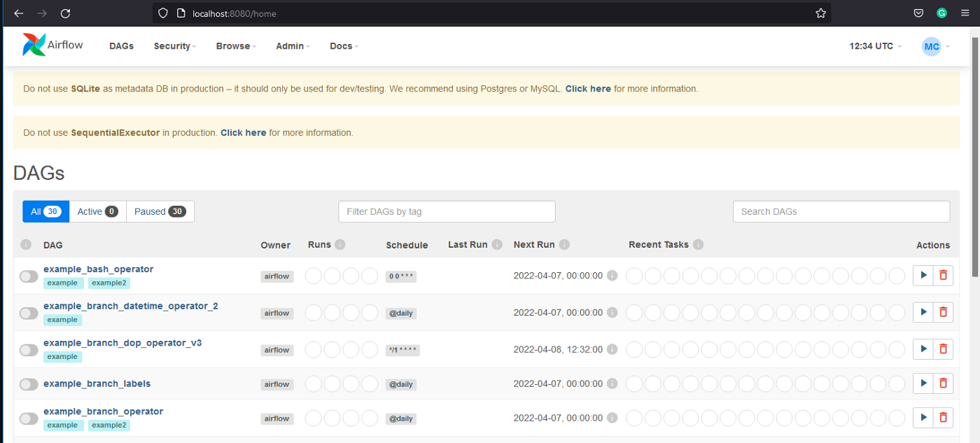Enable the example_branch_dop_operator_v3 DAG
This screenshot has height=443, width=980.
coord(29,349)
